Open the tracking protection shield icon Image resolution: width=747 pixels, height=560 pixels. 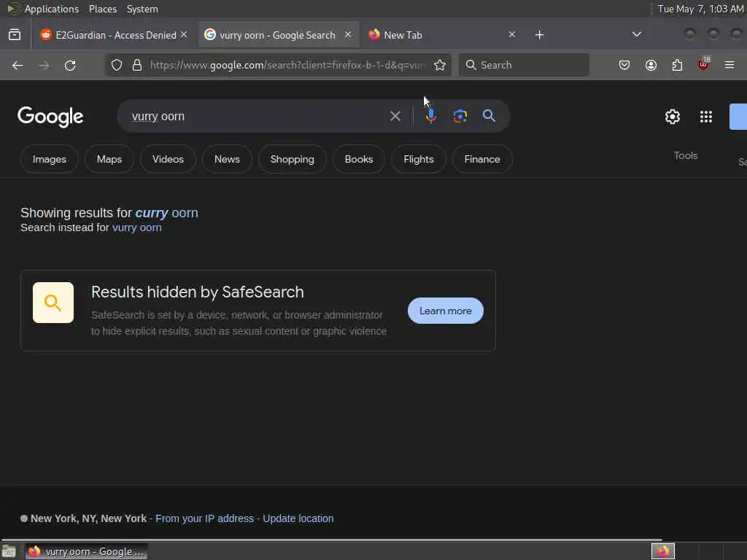coord(117,65)
